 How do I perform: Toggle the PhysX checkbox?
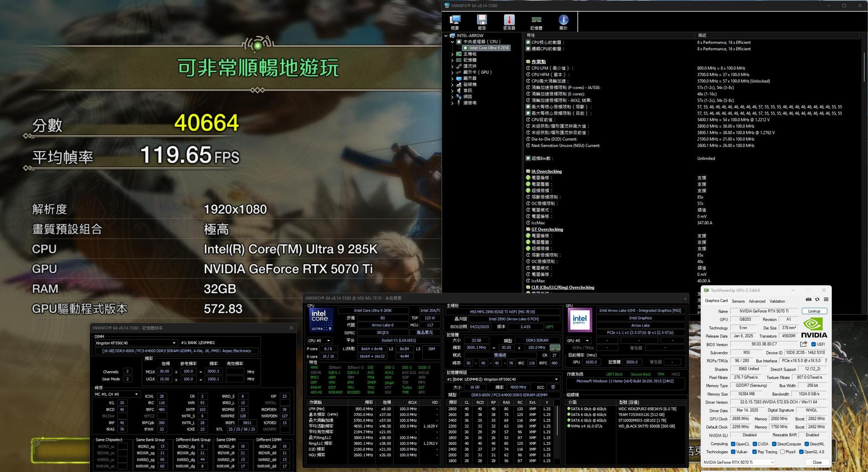tap(782, 452)
